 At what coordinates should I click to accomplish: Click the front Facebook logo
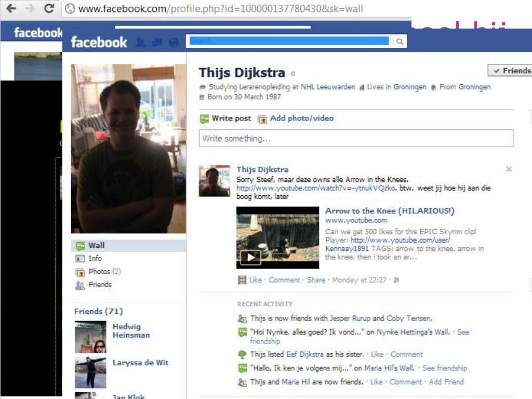[x=99, y=43]
